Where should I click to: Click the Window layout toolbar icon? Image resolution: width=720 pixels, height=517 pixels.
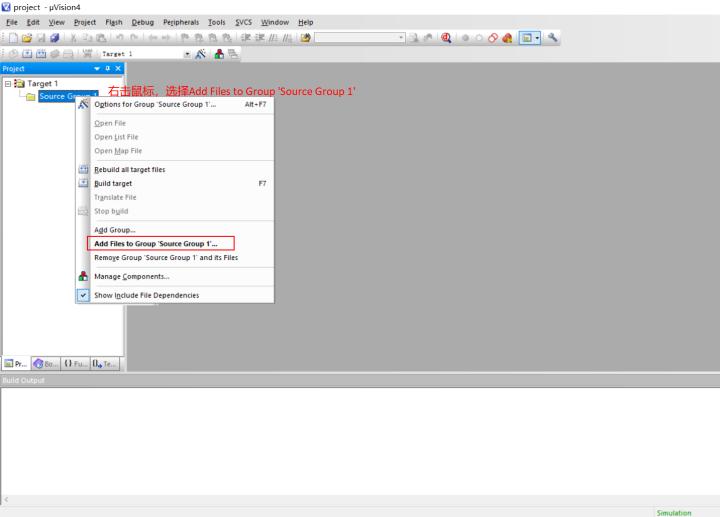click(527, 38)
